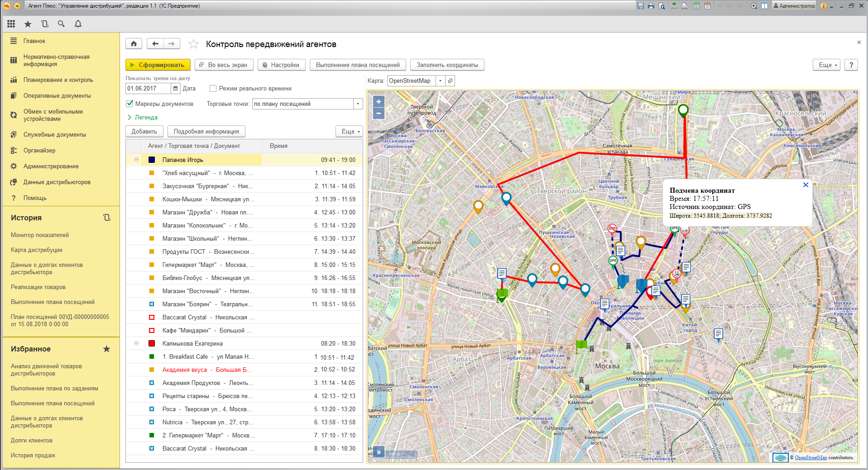
Task: Click the history icon beside История heading
Action: point(107,218)
